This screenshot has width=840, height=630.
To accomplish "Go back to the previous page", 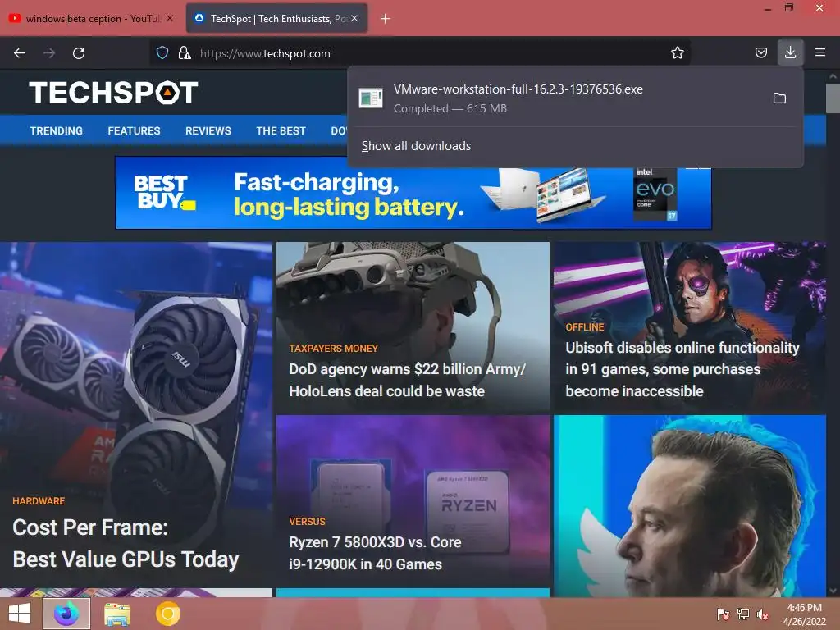I will click(x=20, y=53).
